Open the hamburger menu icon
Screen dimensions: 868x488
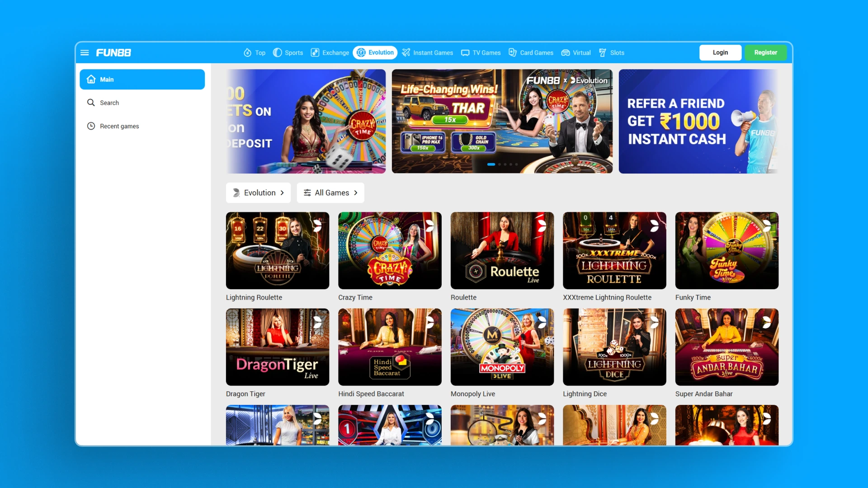85,53
